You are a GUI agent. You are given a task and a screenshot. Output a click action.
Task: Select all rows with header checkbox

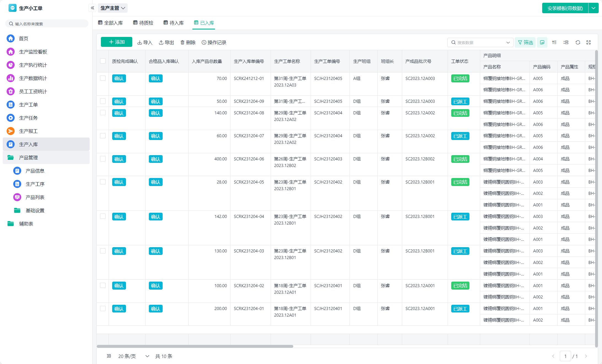coord(103,61)
